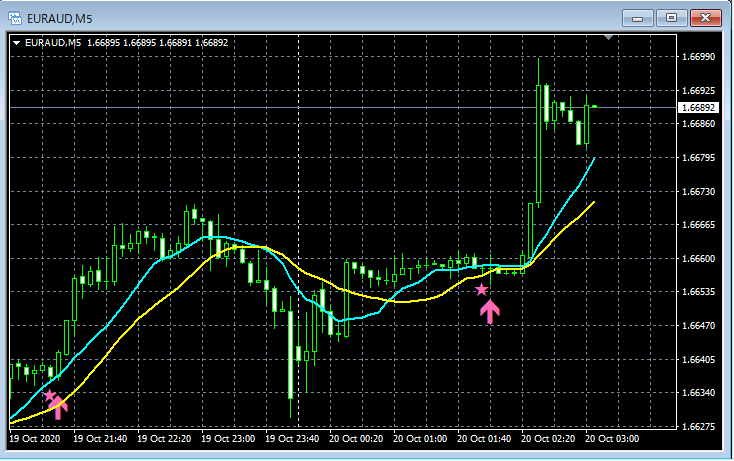Click the 1.66275 price scale label
This screenshot has height=461, width=734.
(698, 426)
